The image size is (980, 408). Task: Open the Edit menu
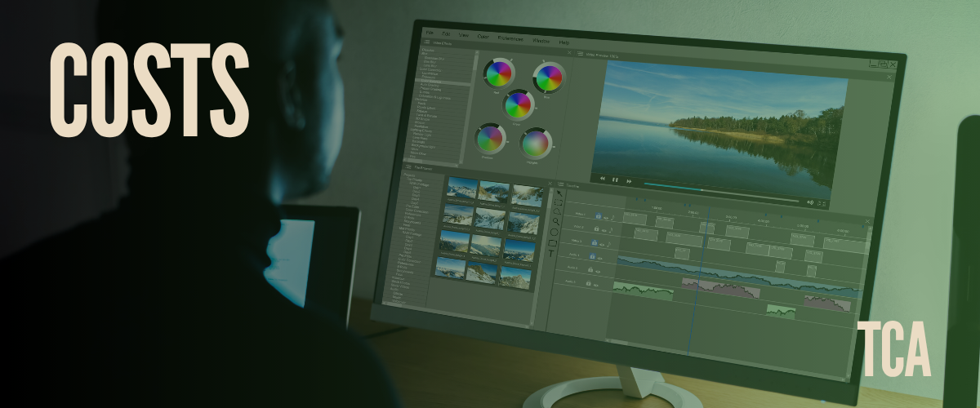[446, 33]
